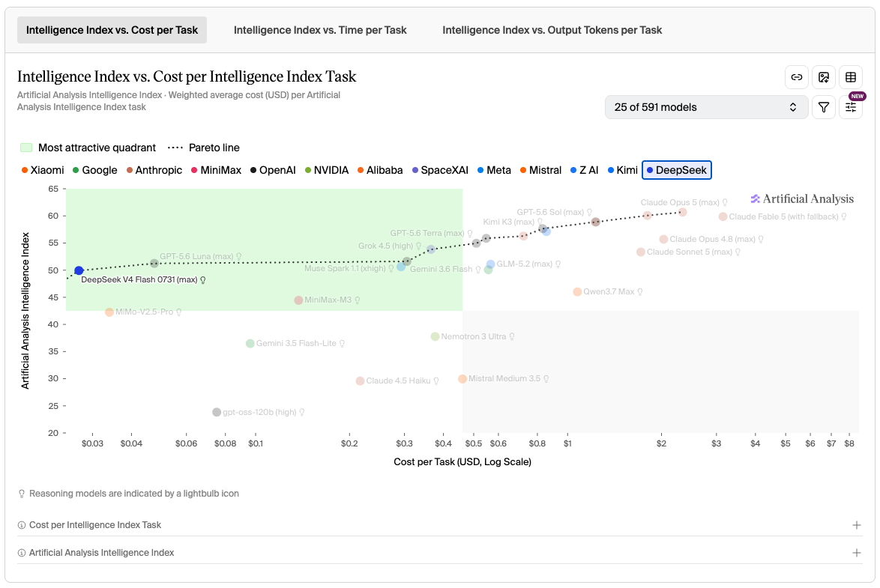This screenshot has width=880, height=588.
Task: Switch to Intelligence Index vs. Time per Task tab
Action: tap(320, 30)
